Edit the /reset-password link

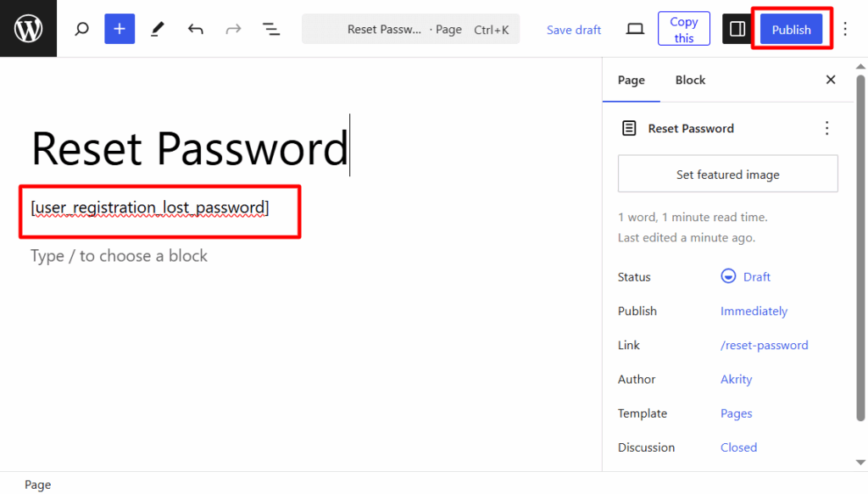pyautogui.click(x=764, y=345)
